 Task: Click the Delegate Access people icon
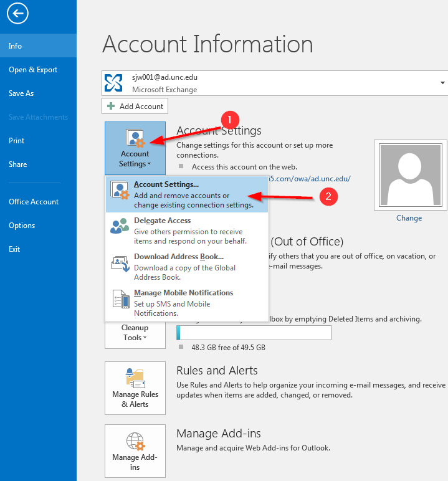(x=120, y=226)
